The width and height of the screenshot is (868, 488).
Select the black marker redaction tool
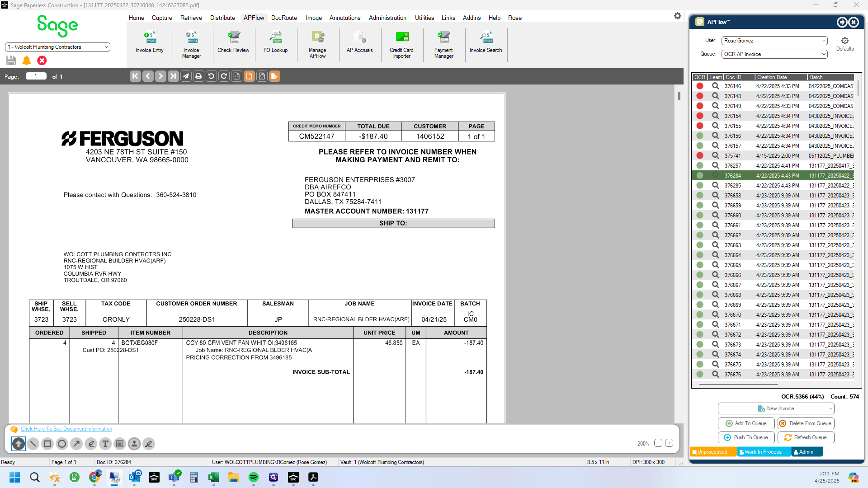pyautogui.click(x=149, y=444)
